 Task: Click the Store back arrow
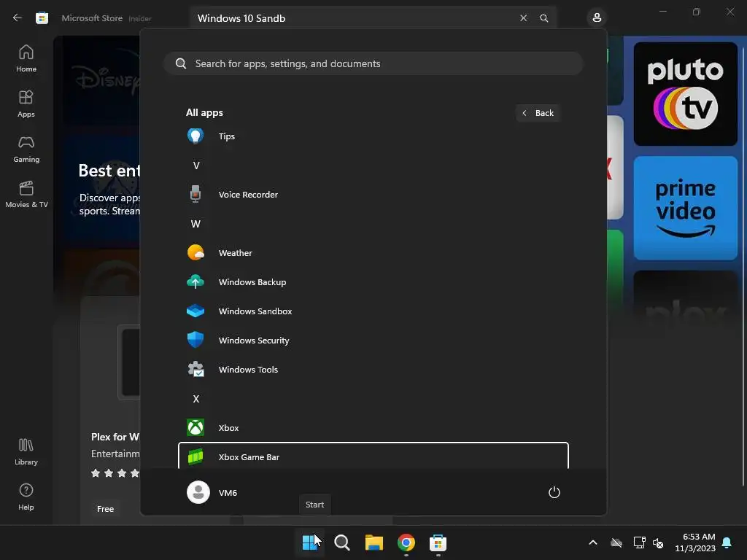coord(18,17)
